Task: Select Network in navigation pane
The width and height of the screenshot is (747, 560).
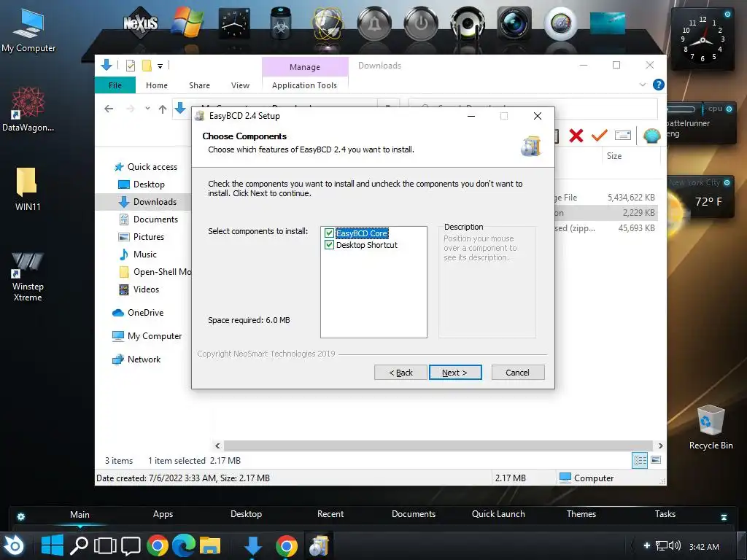Action: [136, 359]
